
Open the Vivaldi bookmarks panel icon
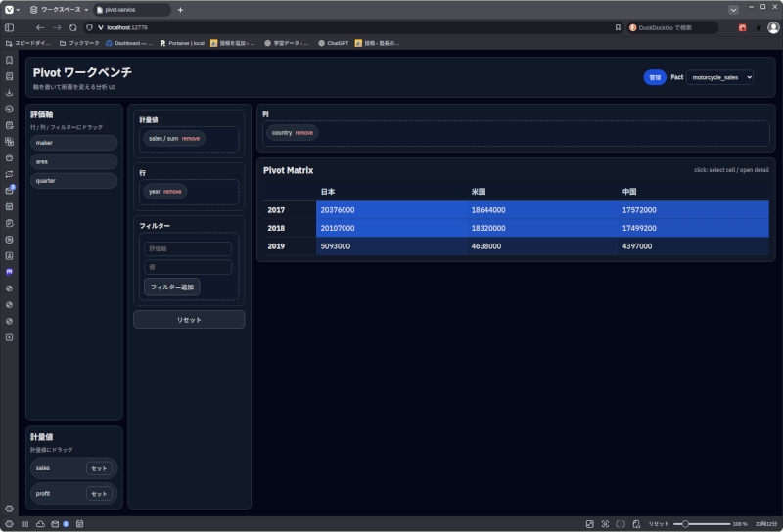point(9,60)
